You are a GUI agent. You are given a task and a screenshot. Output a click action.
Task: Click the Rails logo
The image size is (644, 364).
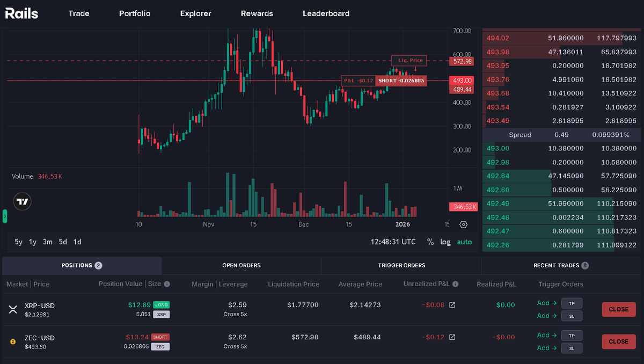(x=21, y=13)
